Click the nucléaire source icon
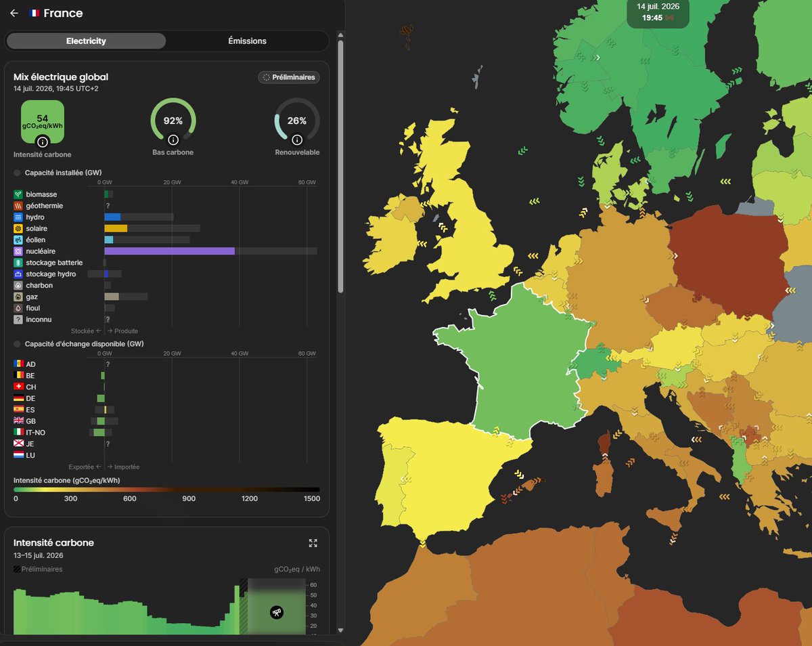 18,251
